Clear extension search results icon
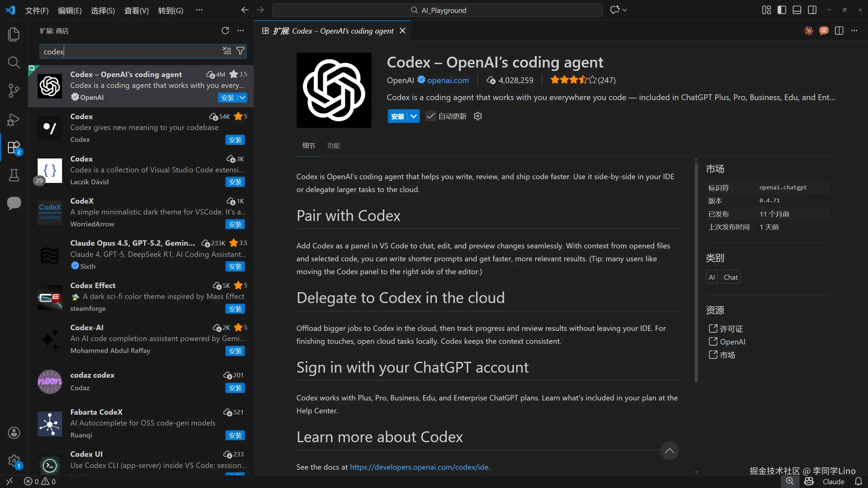Screen dimensions: 868x488 [227, 51]
